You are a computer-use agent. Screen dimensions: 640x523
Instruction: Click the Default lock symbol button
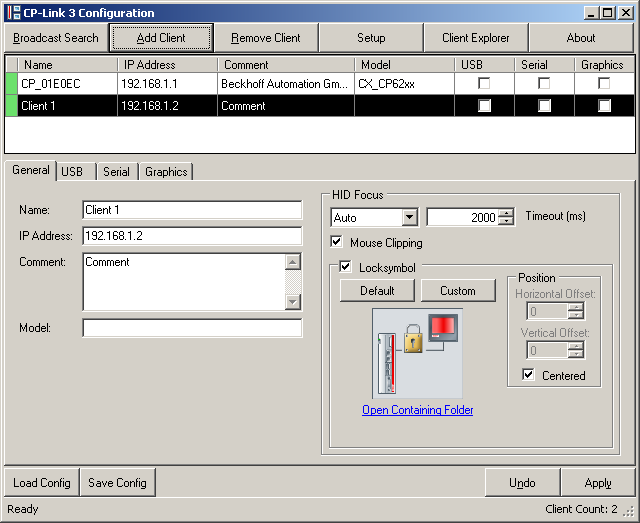377,291
